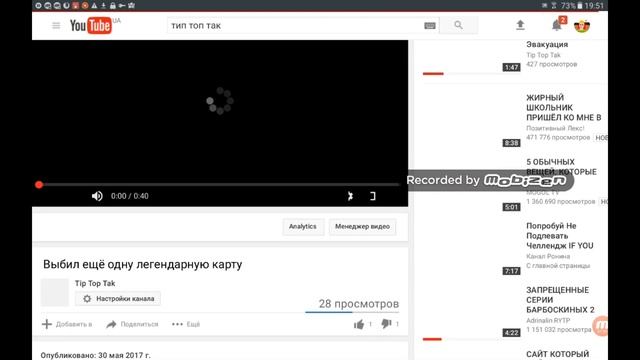Open the thumbnail with 7:17 duration

[x=471, y=249]
